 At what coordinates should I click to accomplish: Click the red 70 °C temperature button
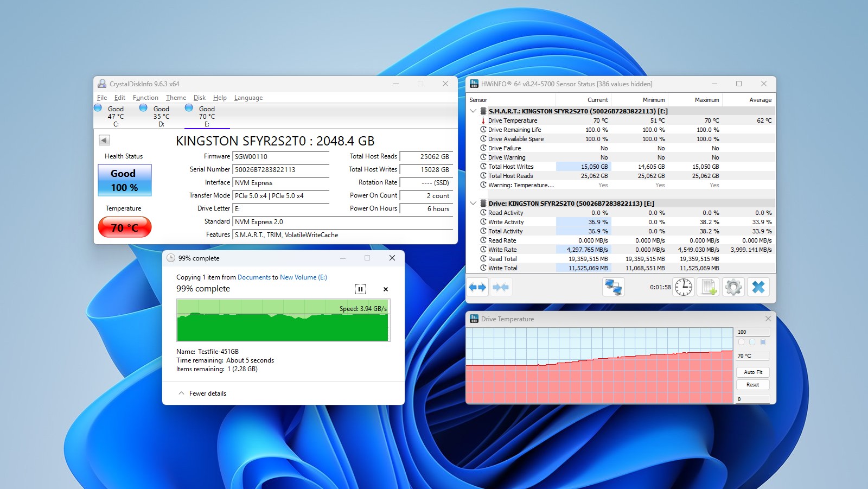[x=124, y=227]
